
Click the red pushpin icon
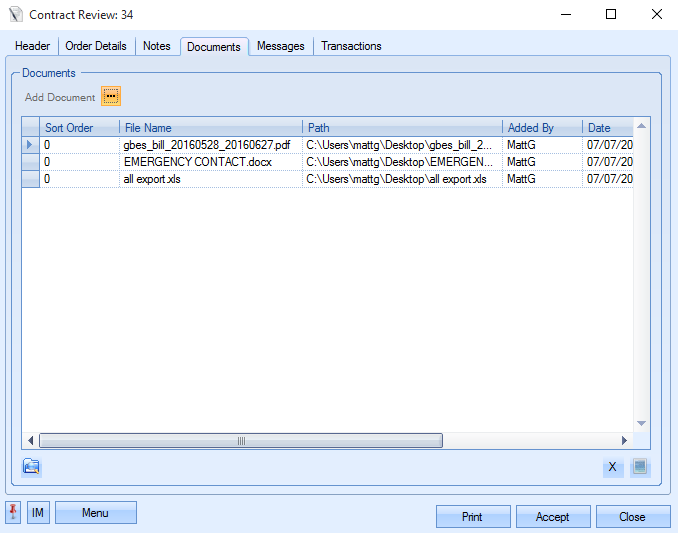pyautogui.click(x=13, y=513)
